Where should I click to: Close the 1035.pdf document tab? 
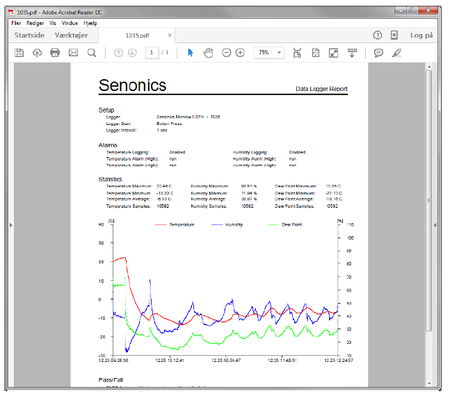click(x=170, y=35)
